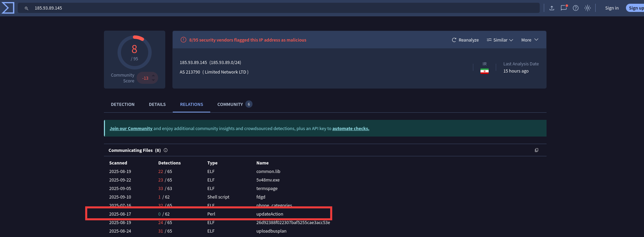644x237 pixels.
Task: Open the Details tab
Action: pyautogui.click(x=157, y=105)
